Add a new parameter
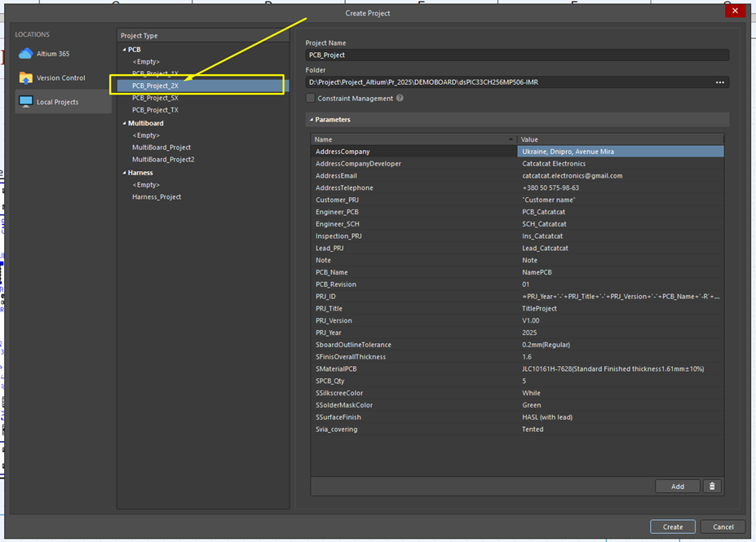This screenshot has height=542, width=756. 677,486
